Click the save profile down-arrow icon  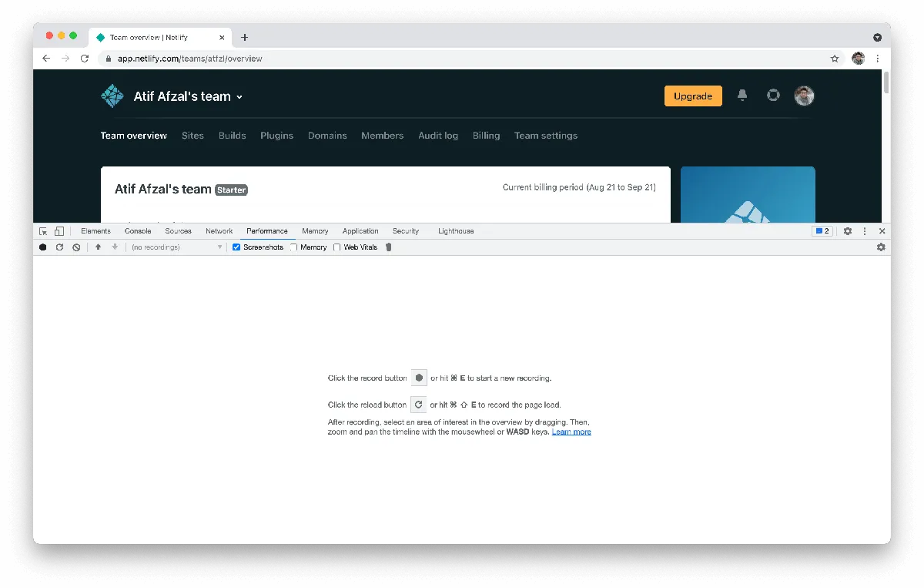tap(115, 247)
